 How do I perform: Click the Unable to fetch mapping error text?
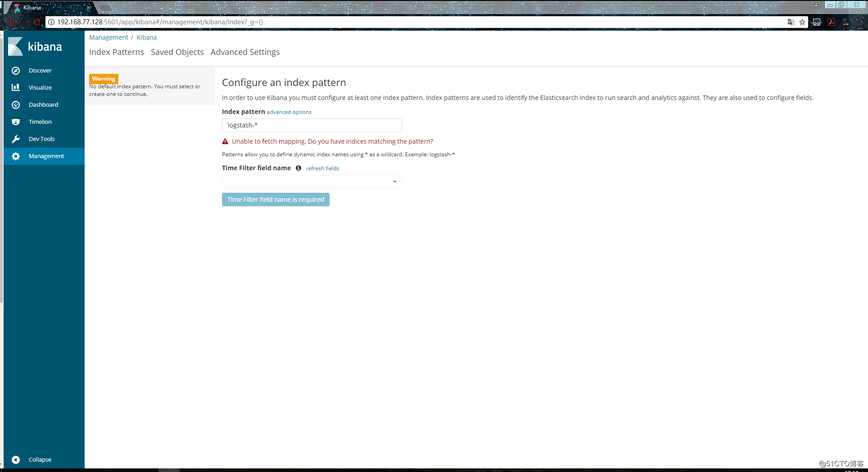(332, 141)
